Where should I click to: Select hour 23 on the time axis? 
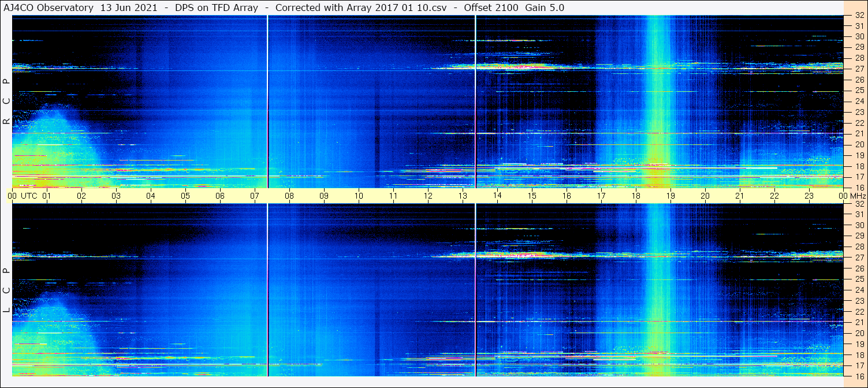[809, 196]
